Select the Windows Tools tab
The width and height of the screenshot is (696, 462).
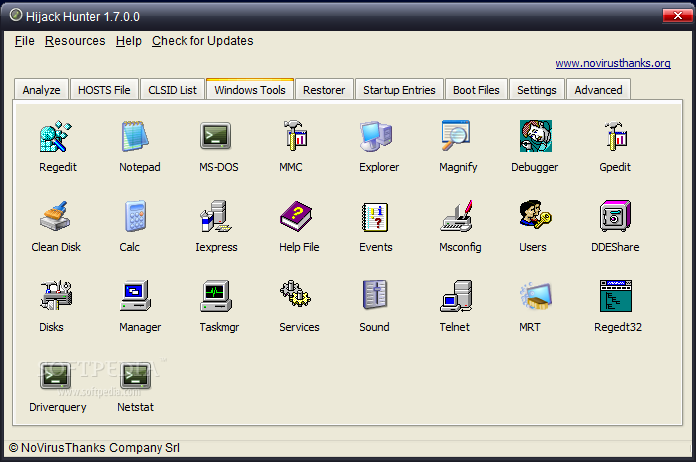click(x=250, y=89)
